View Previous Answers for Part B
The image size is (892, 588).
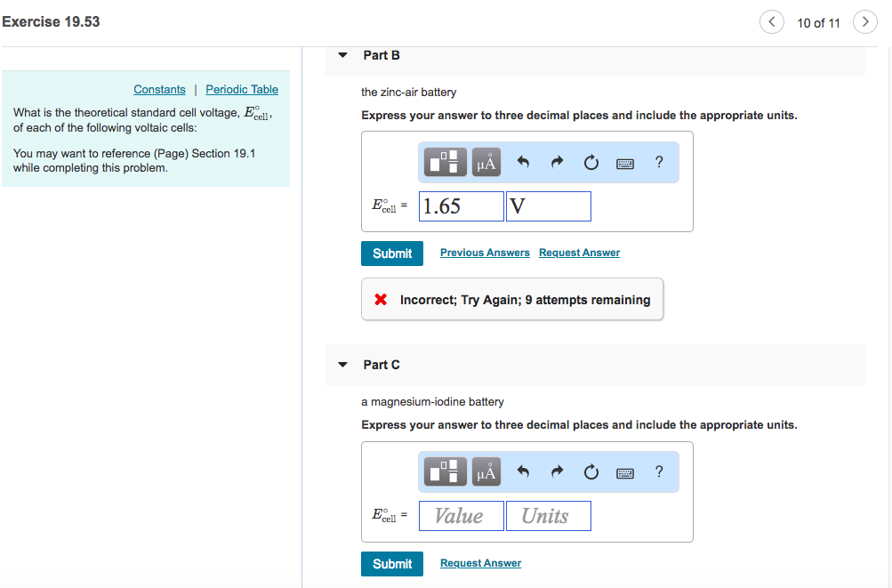pos(484,253)
